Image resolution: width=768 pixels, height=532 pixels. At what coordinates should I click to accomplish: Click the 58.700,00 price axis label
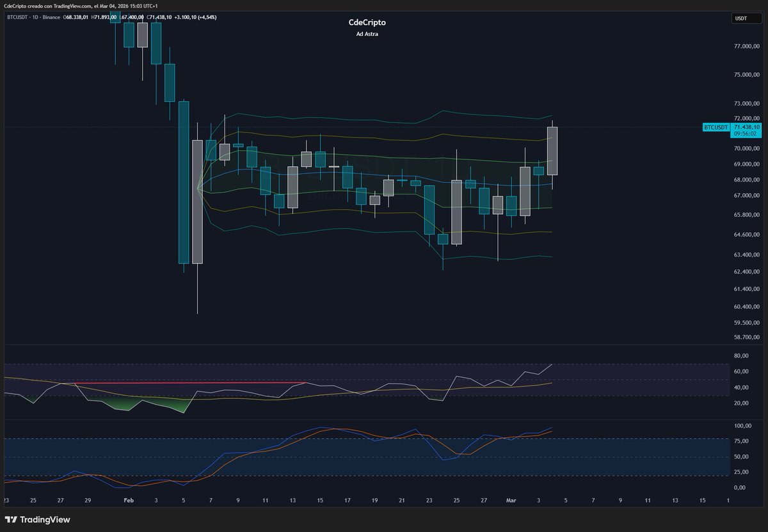(747, 338)
